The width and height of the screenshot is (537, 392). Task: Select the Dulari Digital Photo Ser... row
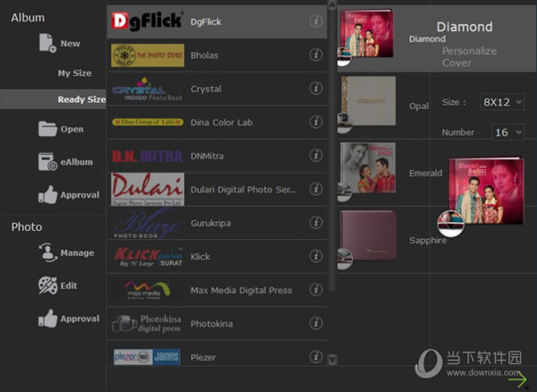pos(217,190)
